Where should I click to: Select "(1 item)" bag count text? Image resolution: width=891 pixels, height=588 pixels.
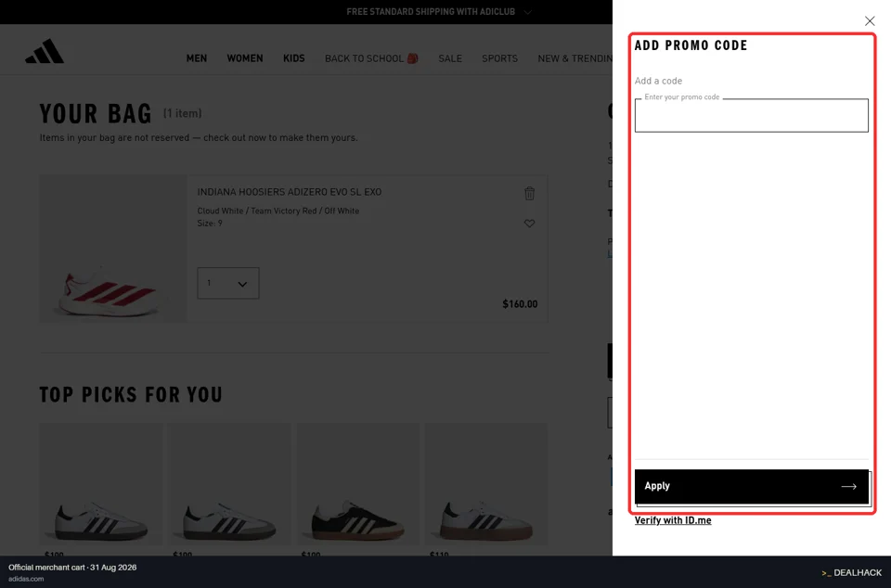coord(183,113)
